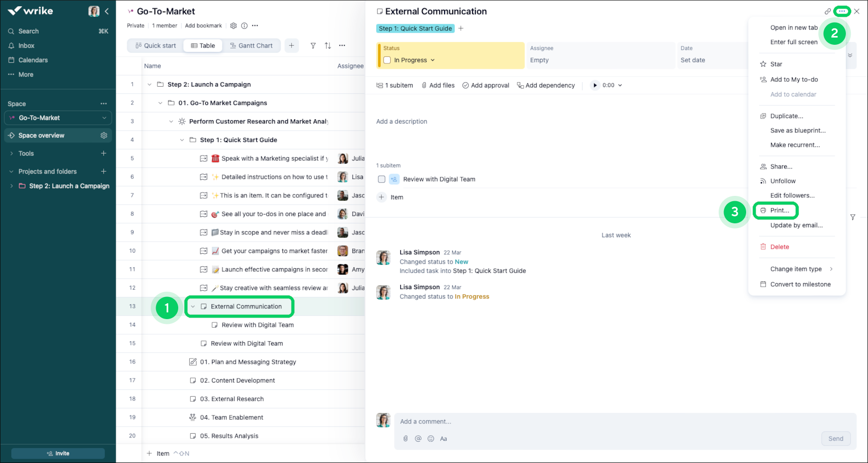Select the Table view tab
This screenshot has width=868, height=463.
pos(203,46)
